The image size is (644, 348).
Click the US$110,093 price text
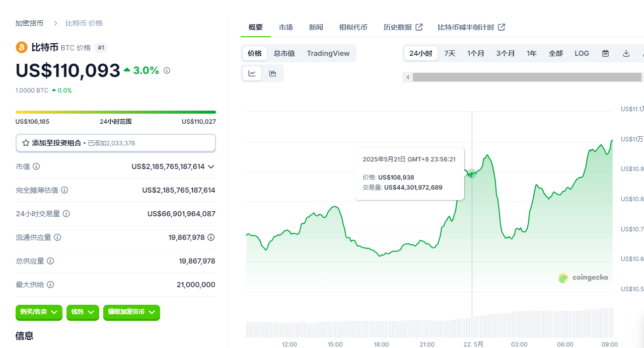[x=68, y=71]
